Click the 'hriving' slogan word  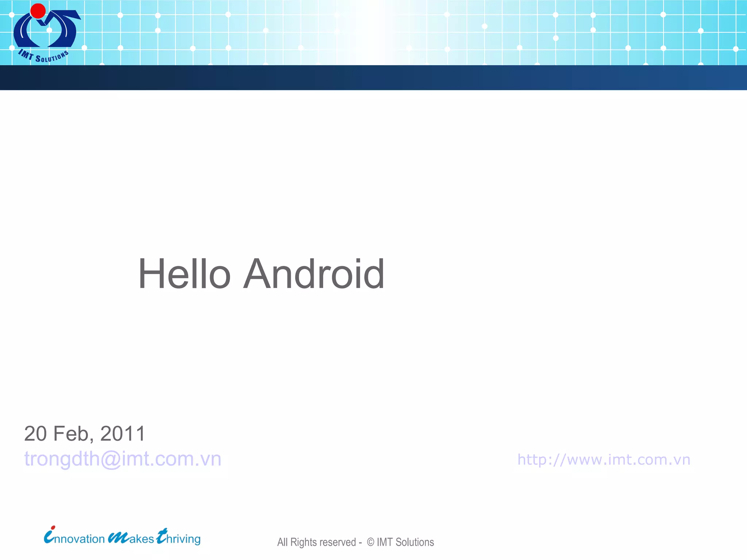pyautogui.click(x=183, y=539)
